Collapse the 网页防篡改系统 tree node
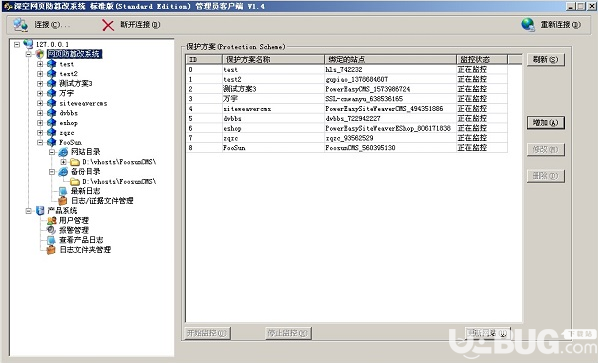 tap(29, 54)
